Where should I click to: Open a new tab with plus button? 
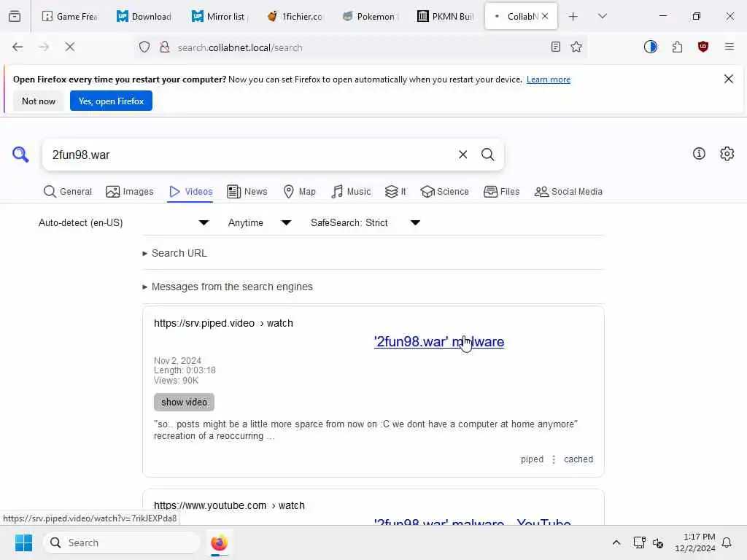coord(573,16)
